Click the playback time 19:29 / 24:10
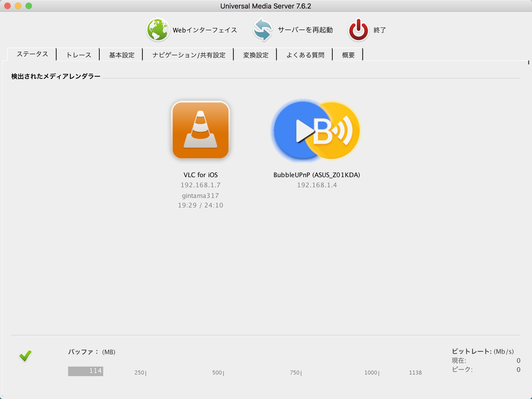This screenshot has width=532, height=399. tap(201, 205)
